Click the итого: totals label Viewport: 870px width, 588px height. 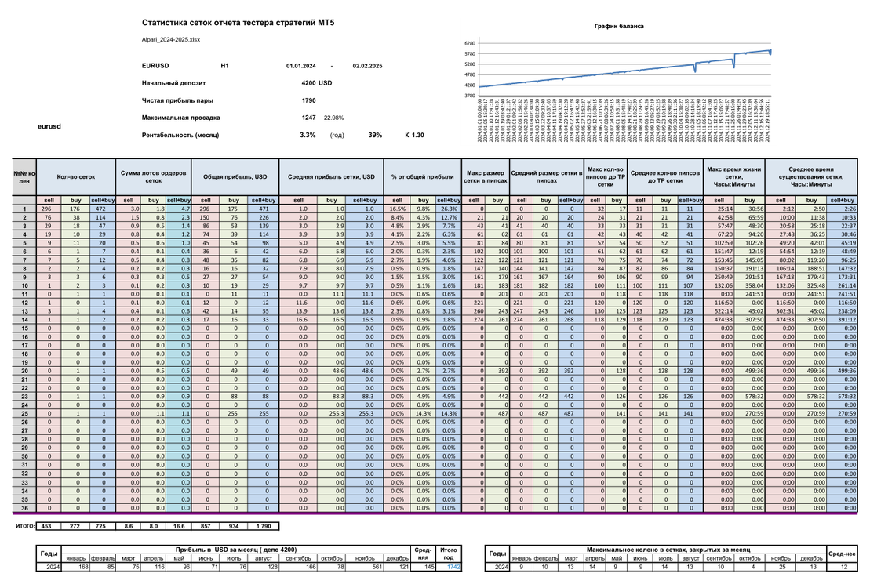[x=25, y=526]
